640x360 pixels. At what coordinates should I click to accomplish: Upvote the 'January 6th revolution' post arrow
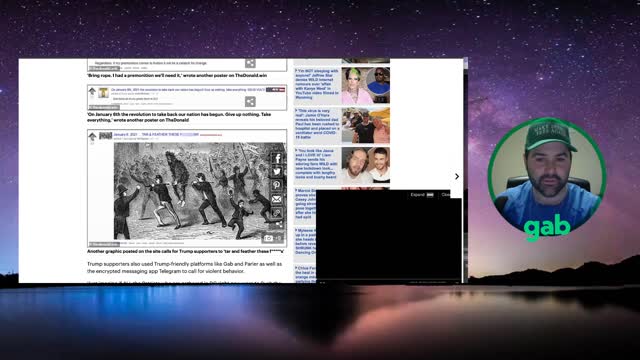coord(92,91)
